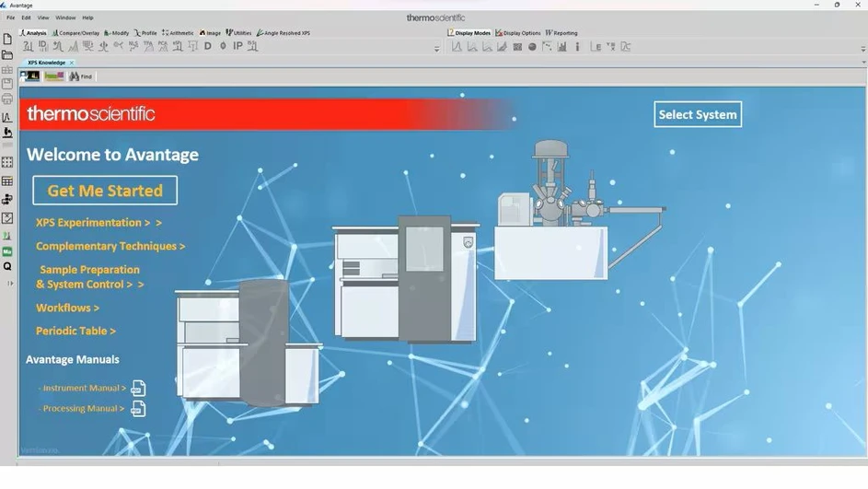The height and width of the screenshot is (489, 868).
Task: Click the info 'i' icon in Display toolbar
Action: click(x=577, y=47)
